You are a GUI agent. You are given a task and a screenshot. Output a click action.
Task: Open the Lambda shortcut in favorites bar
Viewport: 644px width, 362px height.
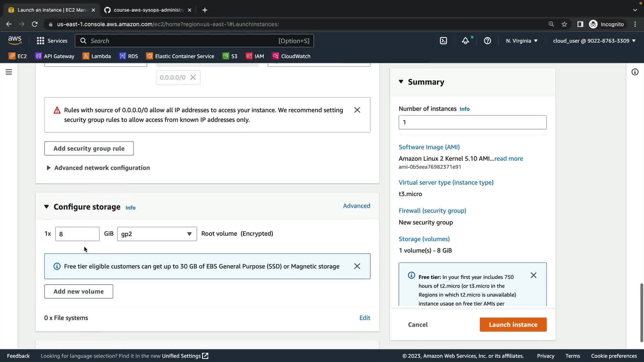97,56
